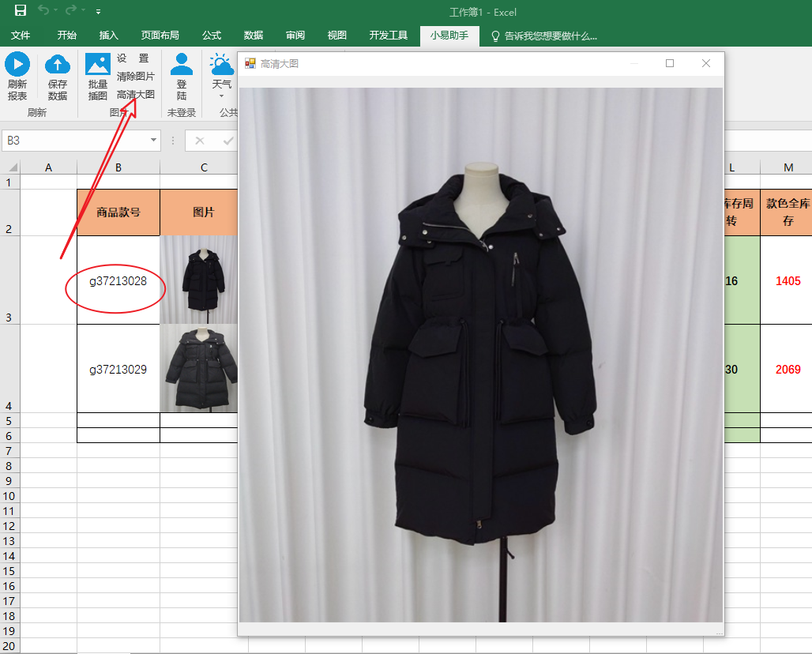Select cell containing g37213029
Image resolution: width=812 pixels, height=654 pixels.
pos(118,369)
